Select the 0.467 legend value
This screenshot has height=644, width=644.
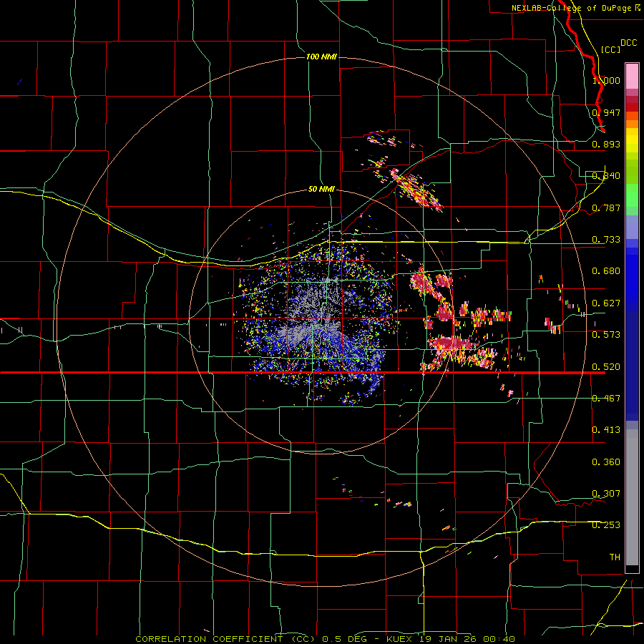pos(606,399)
